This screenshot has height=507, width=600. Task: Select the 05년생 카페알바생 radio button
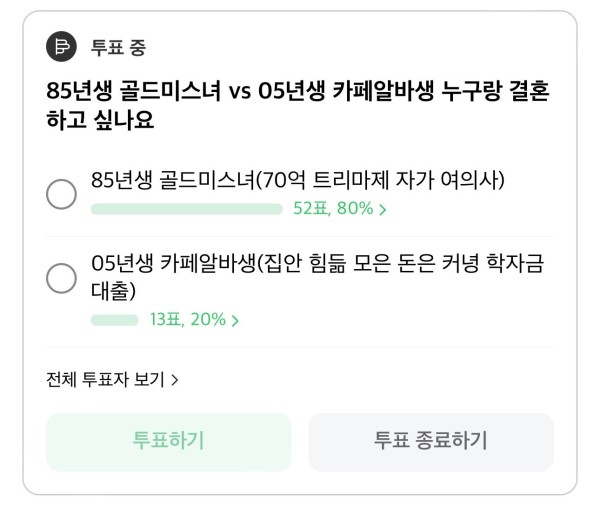(61, 278)
